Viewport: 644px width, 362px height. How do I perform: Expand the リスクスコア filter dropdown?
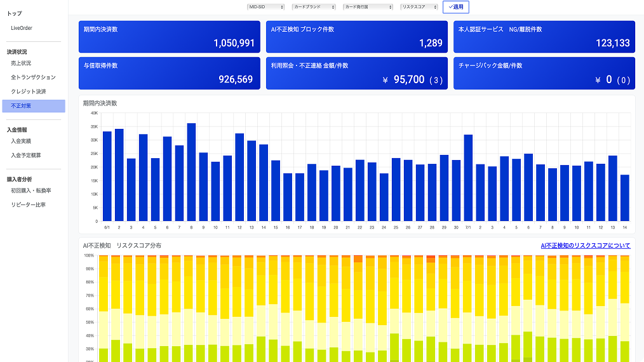click(x=419, y=7)
